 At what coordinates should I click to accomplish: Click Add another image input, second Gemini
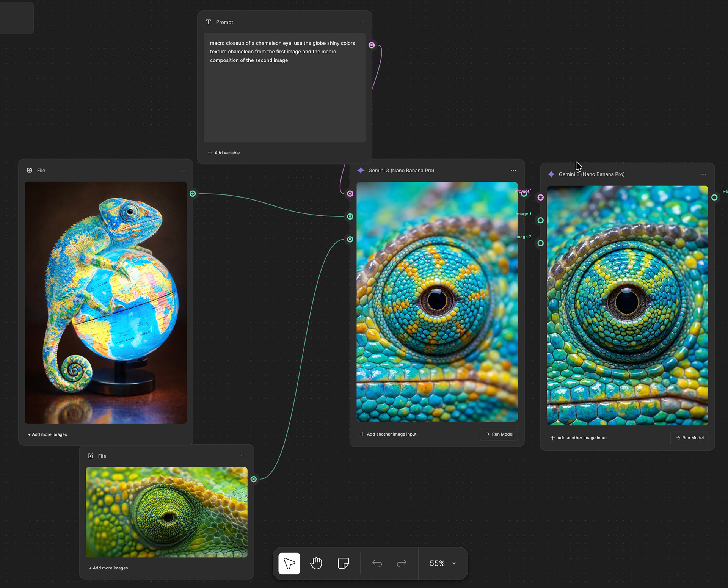pyautogui.click(x=579, y=438)
